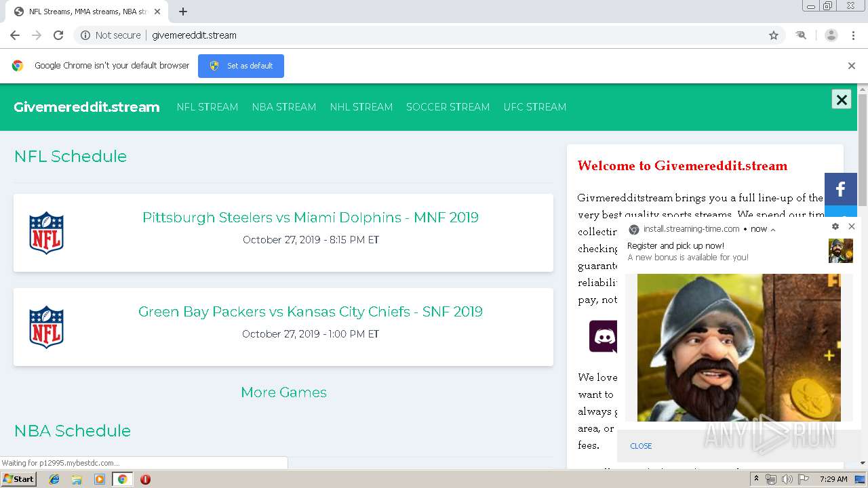Image resolution: width=868 pixels, height=488 pixels.
Task: Switch to Chrome in the taskbar
Action: [x=122, y=479]
